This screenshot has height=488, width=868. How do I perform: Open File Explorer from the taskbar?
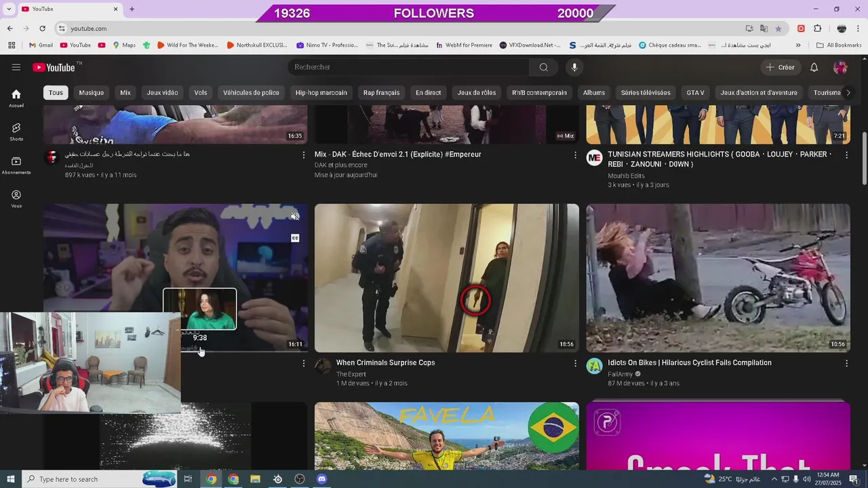pos(255,479)
